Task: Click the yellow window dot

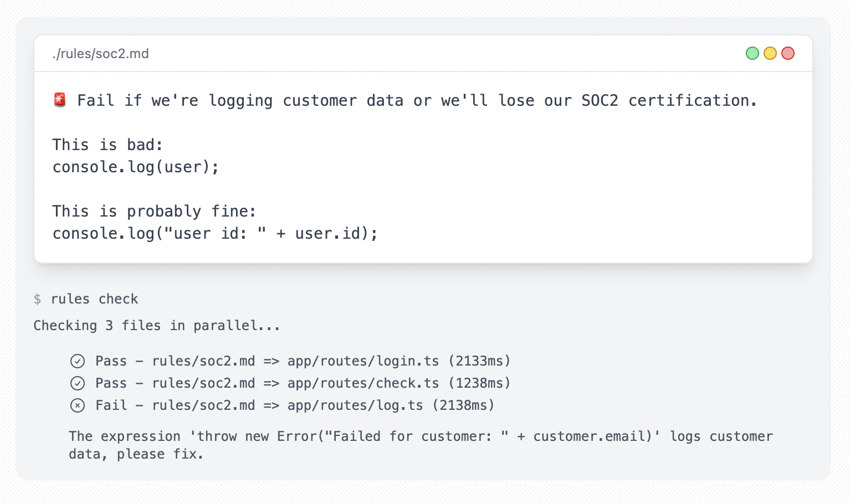Action: click(x=770, y=53)
